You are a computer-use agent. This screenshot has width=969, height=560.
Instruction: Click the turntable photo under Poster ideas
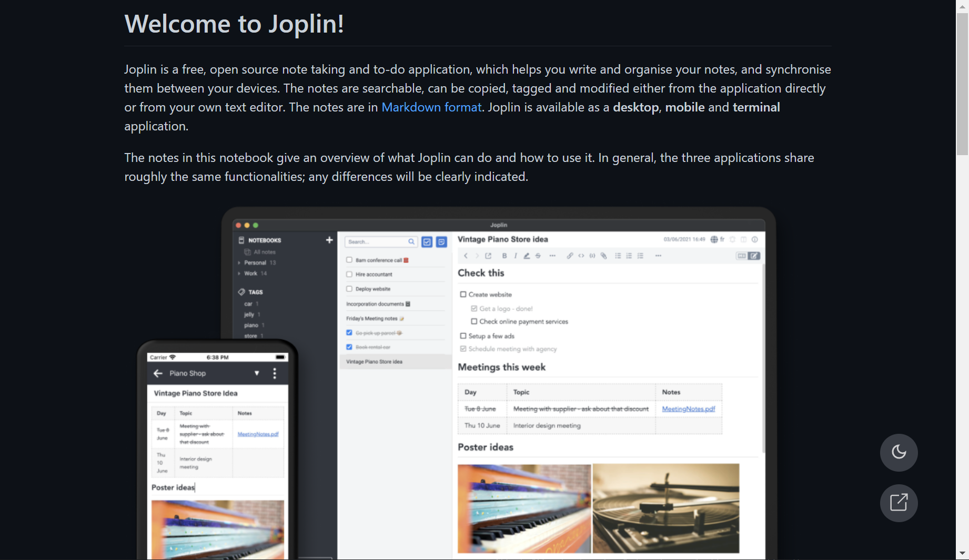click(x=666, y=508)
